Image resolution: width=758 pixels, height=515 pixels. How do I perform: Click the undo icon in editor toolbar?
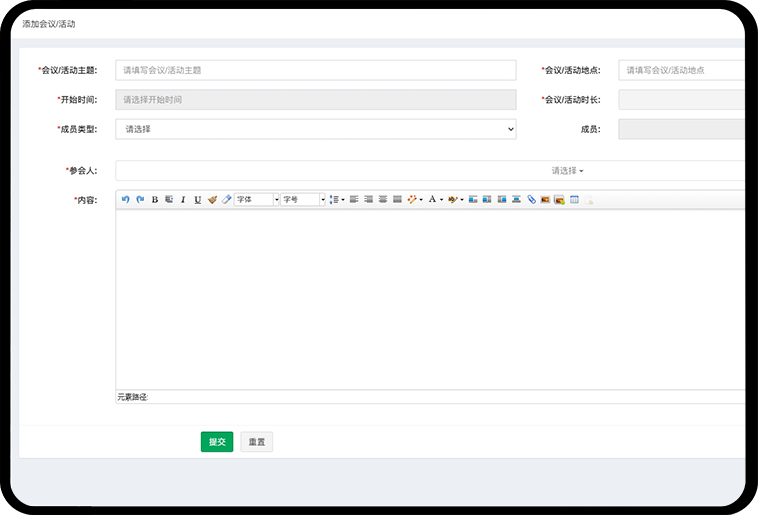pyautogui.click(x=125, y=200)
